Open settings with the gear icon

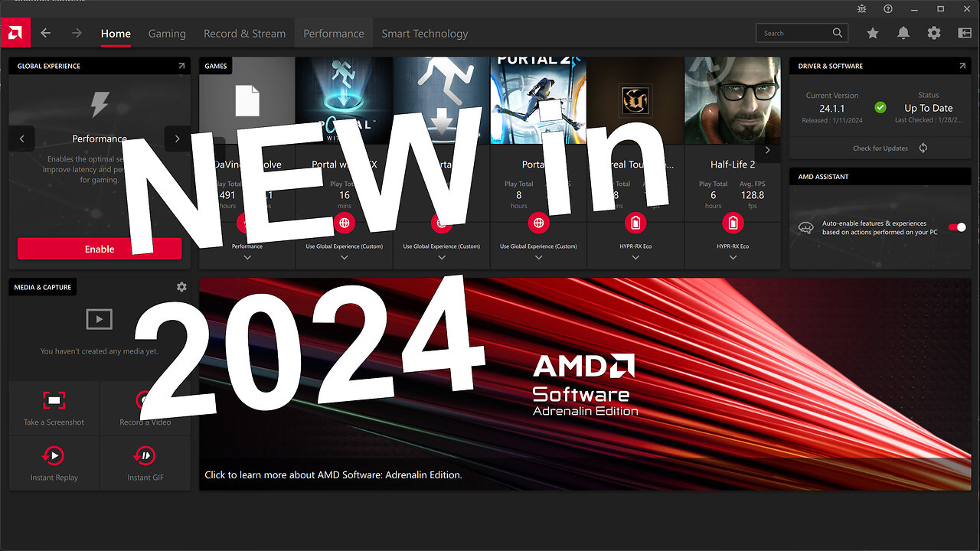click(x=934, y=33)
